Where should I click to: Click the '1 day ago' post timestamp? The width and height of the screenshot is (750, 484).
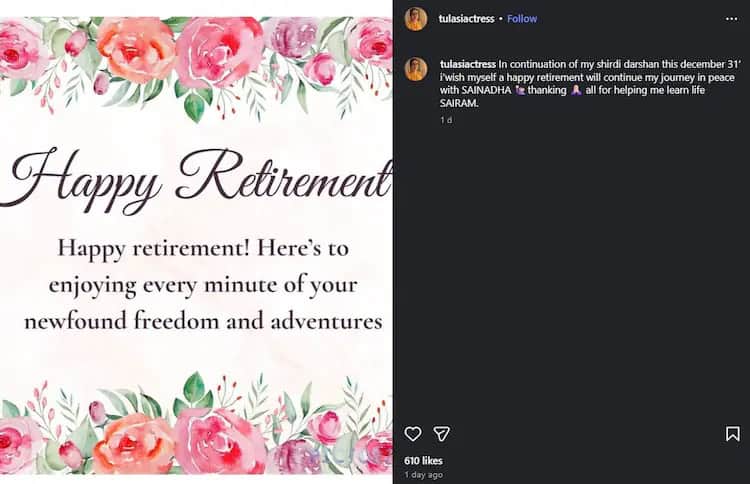[424, 474]
